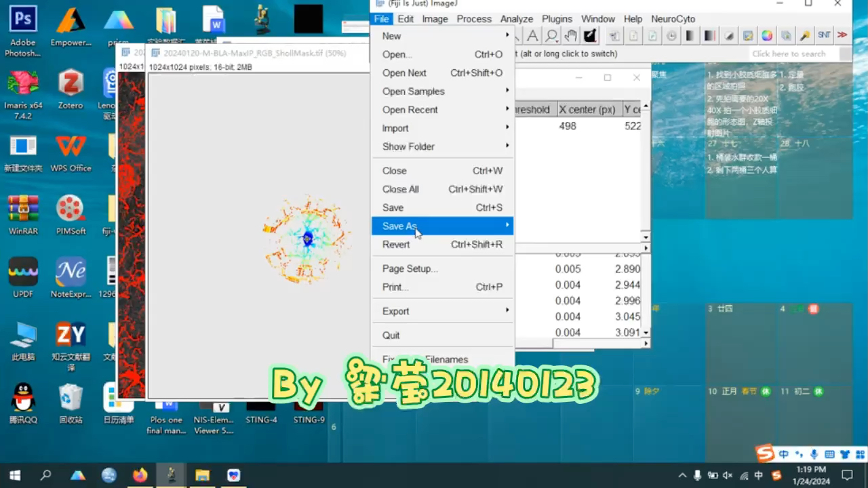The height and width of the screenshot is (488, 868).
Task: Click the black-red gradient toolbar icon
Action: pyautogui.click(x=709, y=36)
